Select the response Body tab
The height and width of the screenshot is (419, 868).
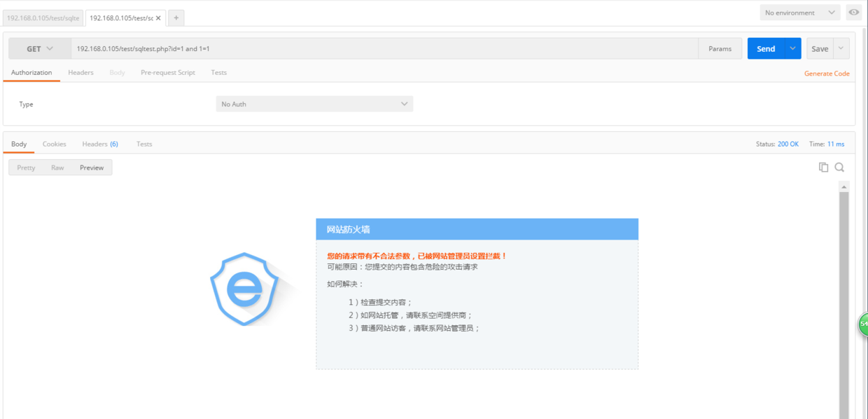pos(19,144)
